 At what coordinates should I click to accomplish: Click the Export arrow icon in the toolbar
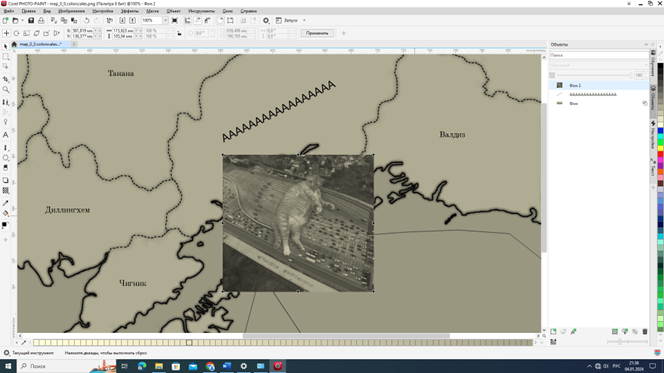pyautogui.click(x=133, y=20)
